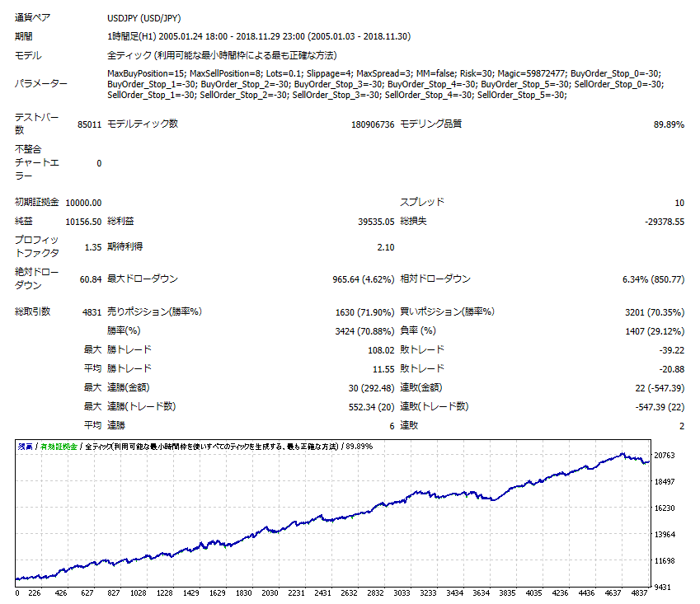Click the largest winning trade value 108.02
This screenshot has height=604, width=700.
pos(381,350)
